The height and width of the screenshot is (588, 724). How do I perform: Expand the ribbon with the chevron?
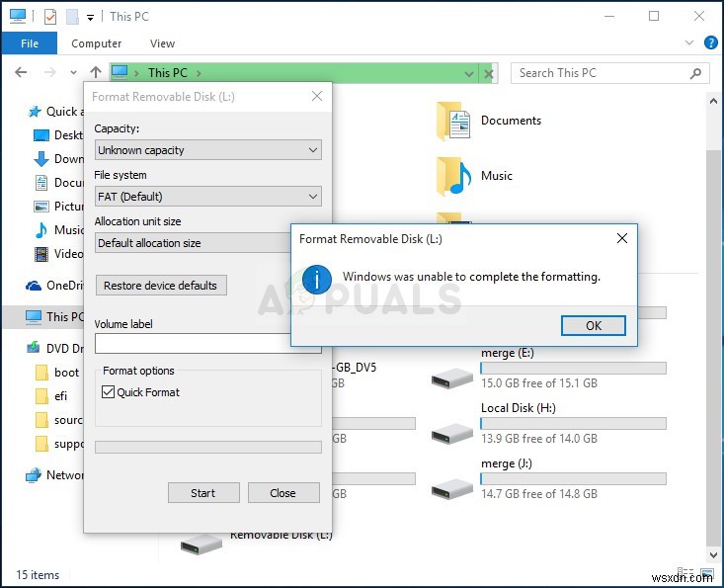[x=689, y=42]
